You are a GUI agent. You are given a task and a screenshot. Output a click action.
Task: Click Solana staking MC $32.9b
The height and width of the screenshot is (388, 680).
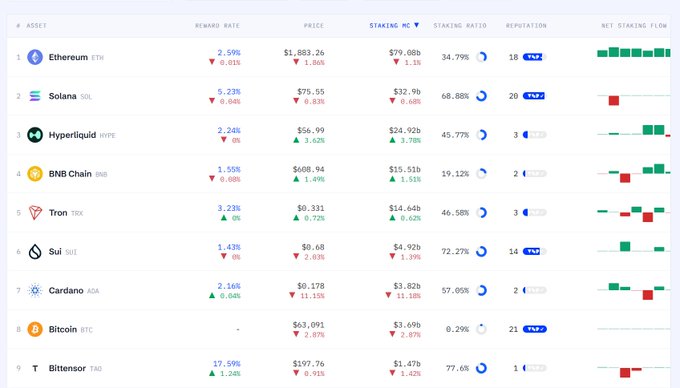pos(407,91)
